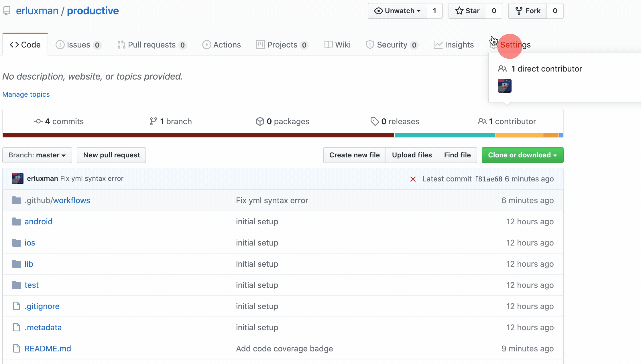Click the Manage topics link
Screen dimensions: 641x364
point(26,94)
